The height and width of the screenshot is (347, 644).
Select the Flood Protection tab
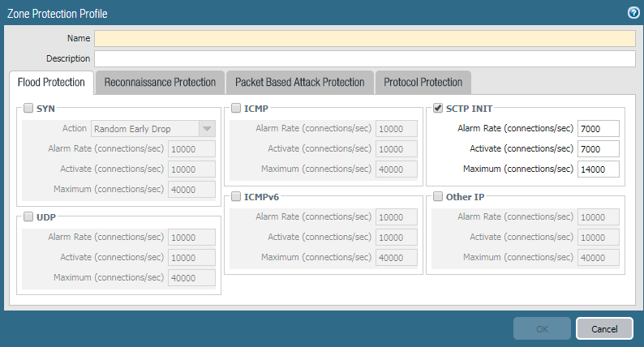pos(51,83)
